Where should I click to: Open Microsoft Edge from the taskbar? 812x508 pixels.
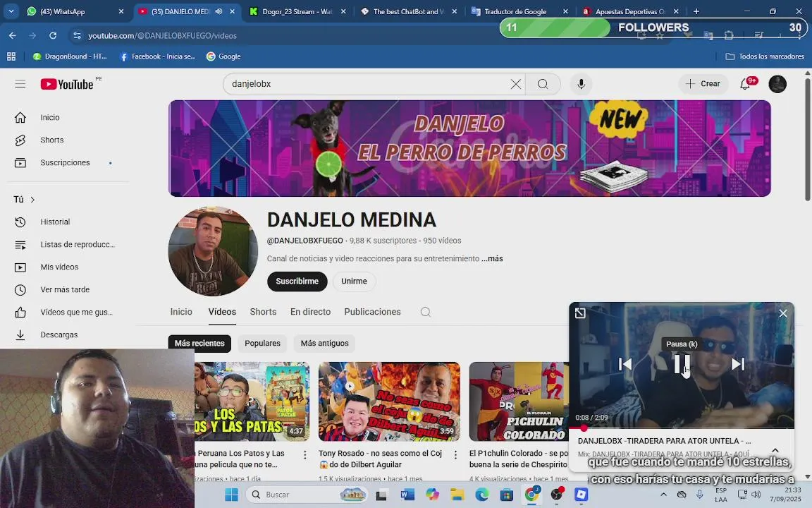click(482, 495)
